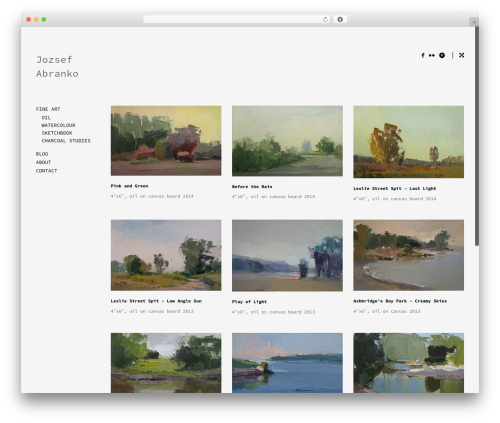500x423 pixels.
Task: Click the round icon beside the address bar
Action: [x=340, y=19]
